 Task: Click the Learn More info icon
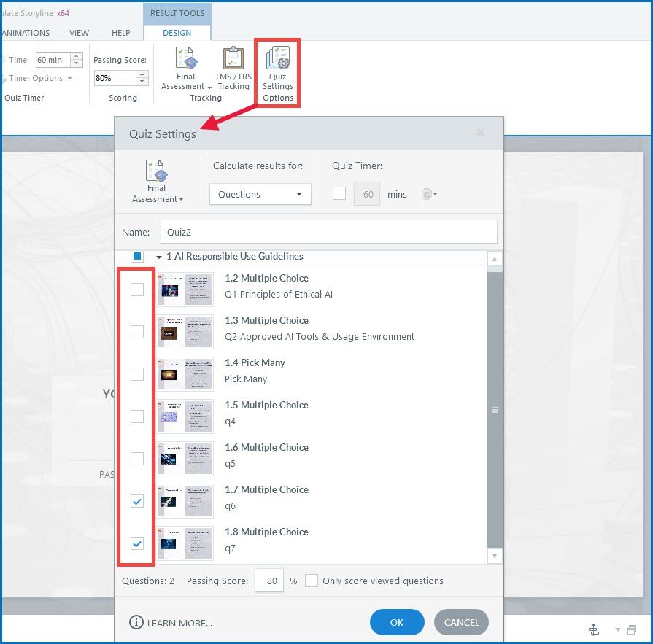(136, 622)
